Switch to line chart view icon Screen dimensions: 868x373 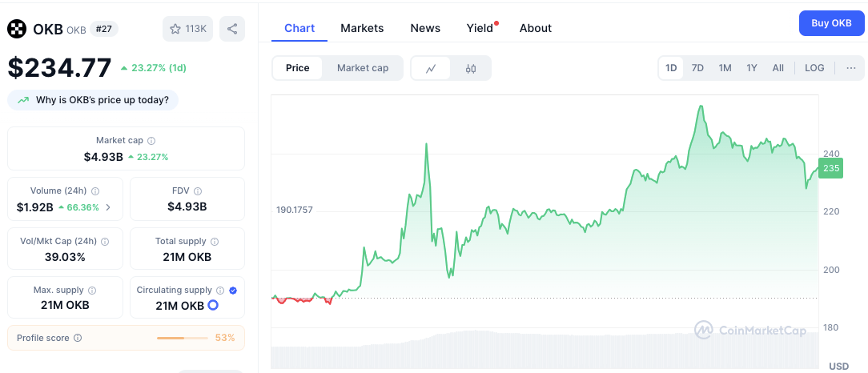click(x=431, y=69)
